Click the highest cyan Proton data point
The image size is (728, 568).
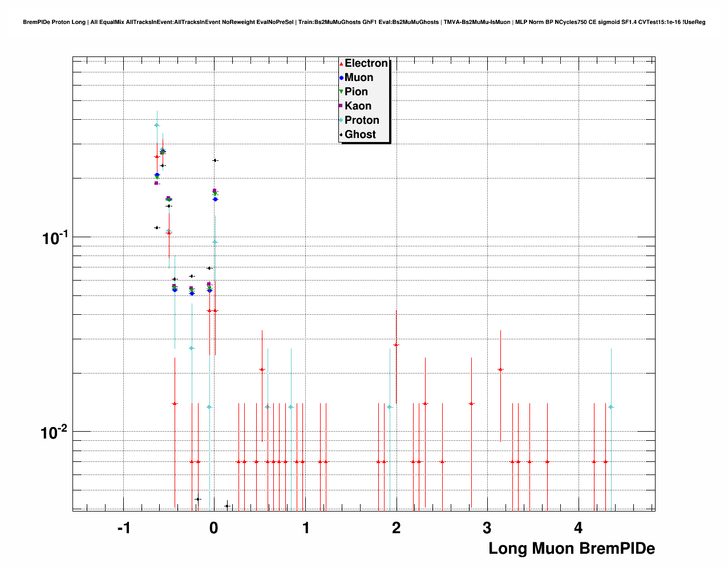(x=157, y=125)
